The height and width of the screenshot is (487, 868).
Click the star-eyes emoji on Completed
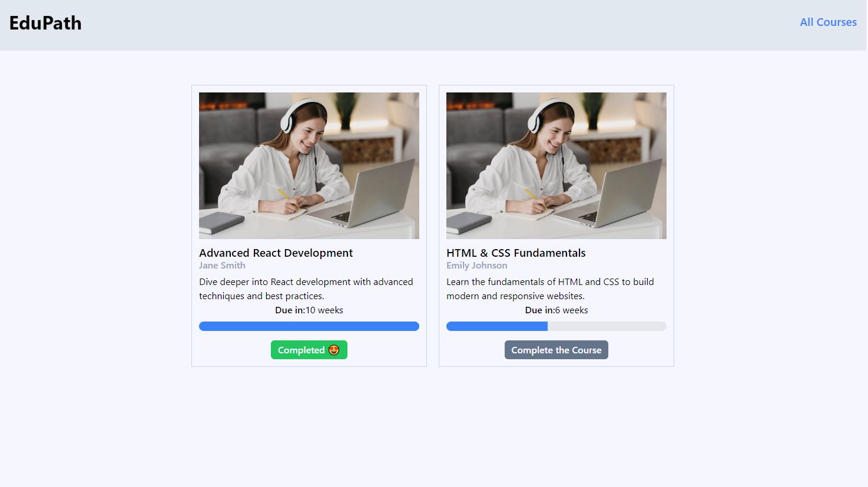(334, 350)
